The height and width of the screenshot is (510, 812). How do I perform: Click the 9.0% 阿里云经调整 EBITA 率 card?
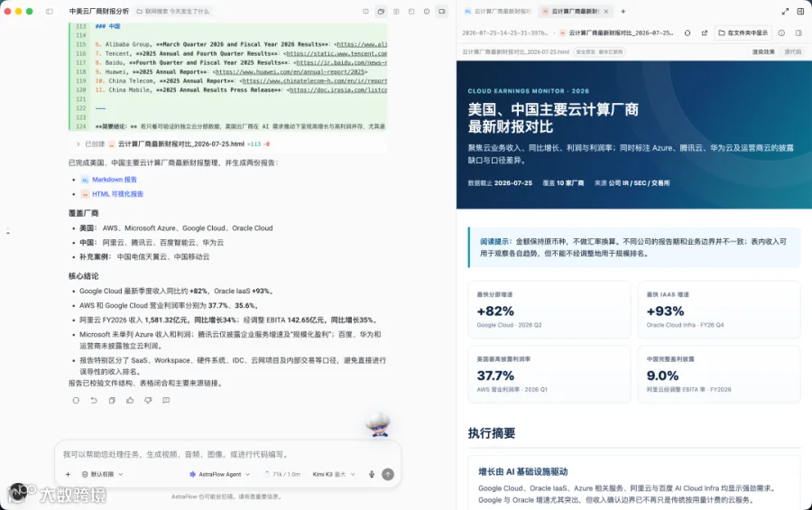(x=719, y=375)
